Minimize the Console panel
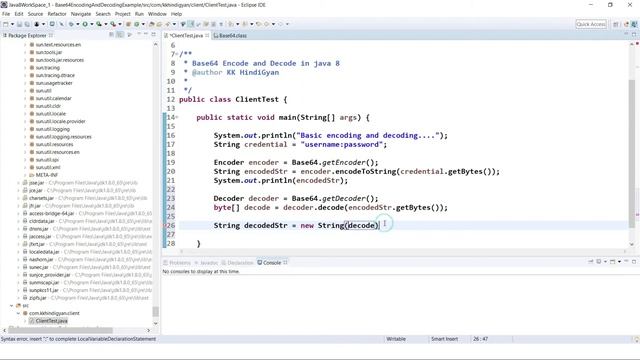The width and height of the screenshot is (640, 360). point(626,261)
